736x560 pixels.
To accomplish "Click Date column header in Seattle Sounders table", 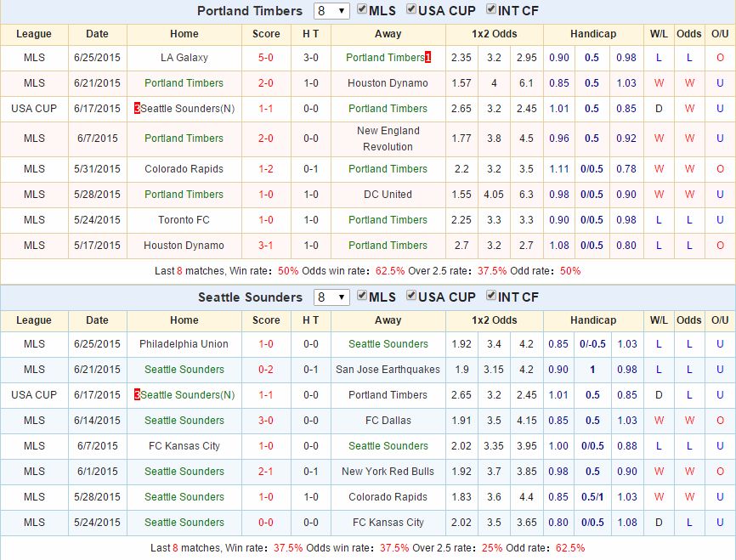I will (97, 320).
